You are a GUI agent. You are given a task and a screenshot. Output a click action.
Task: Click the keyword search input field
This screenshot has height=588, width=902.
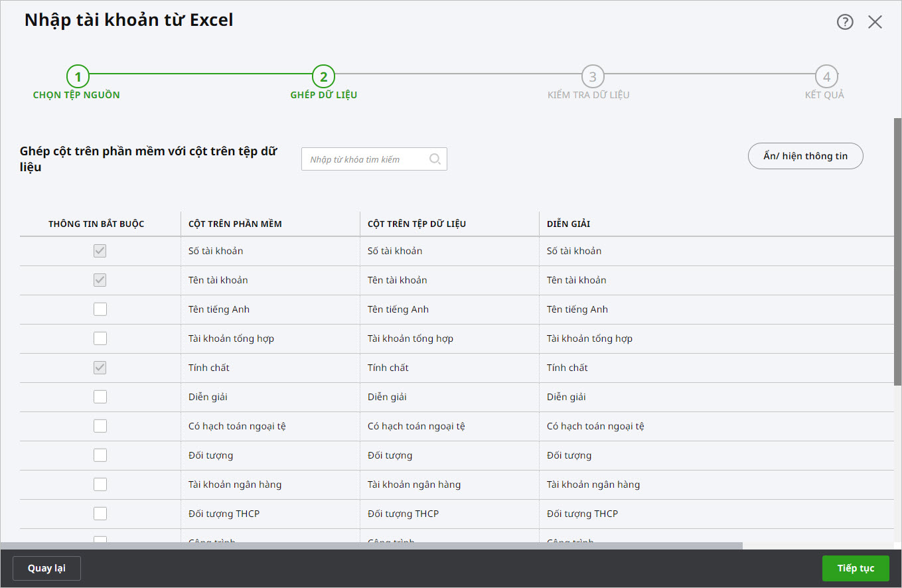pyautogui.click(x=364, y=159)
